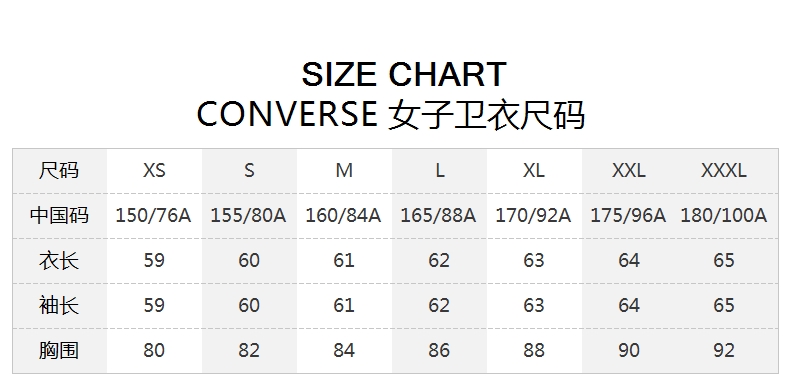
Task: Select the XXXL size column header
Action: (x=723, y=170)
